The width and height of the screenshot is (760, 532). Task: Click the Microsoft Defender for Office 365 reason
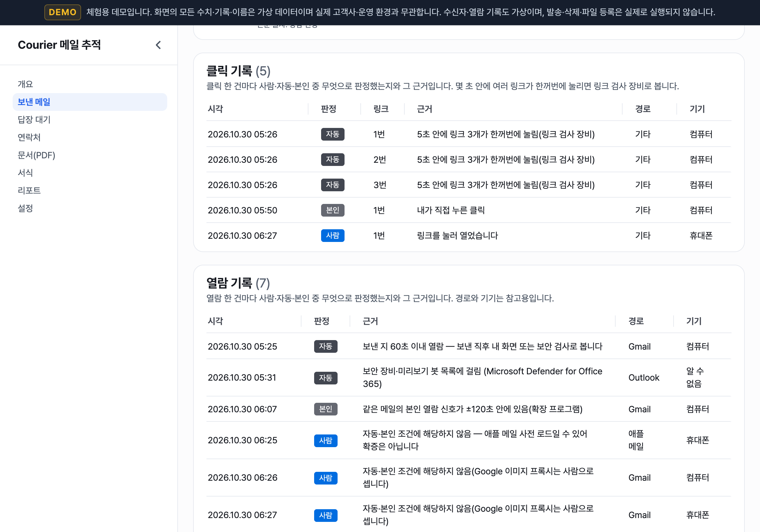(x=483, y=378)
